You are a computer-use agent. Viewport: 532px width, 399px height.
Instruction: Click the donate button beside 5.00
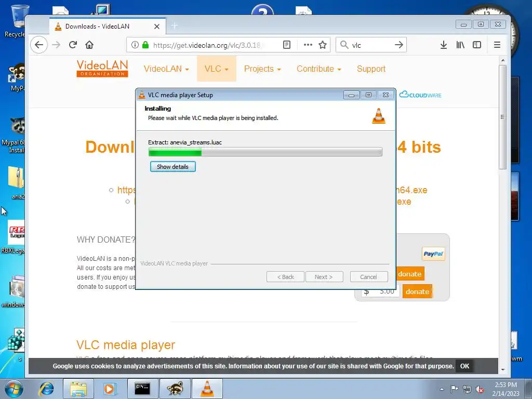click(417, 291)
